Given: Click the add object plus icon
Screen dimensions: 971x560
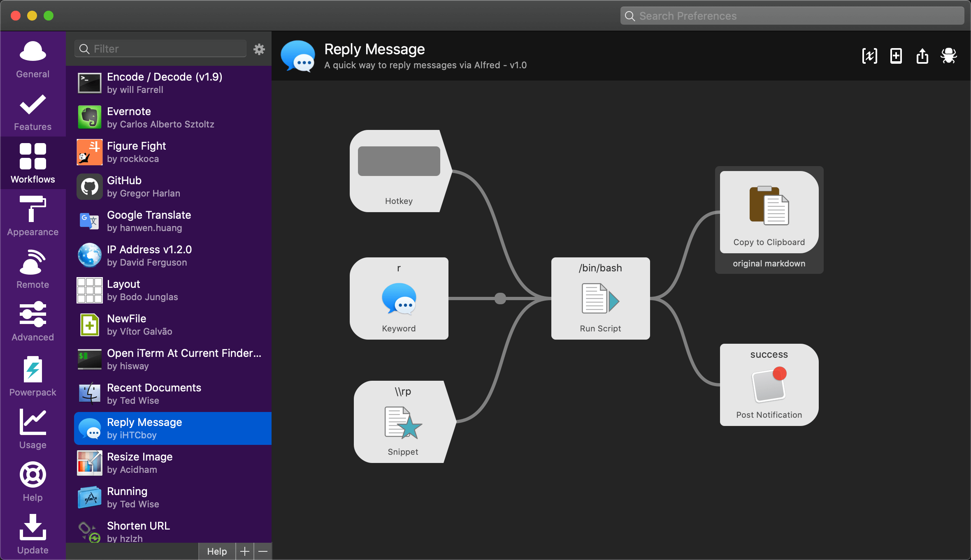Looking at the screenshot, I should pos(896,56).
